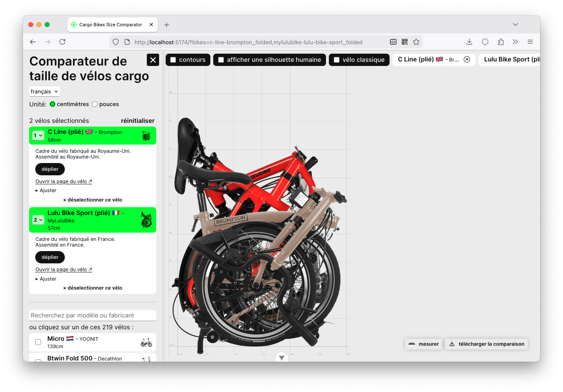
Task: Select centimètres unit
Action: pyautogui.click(x=52, y=104)
